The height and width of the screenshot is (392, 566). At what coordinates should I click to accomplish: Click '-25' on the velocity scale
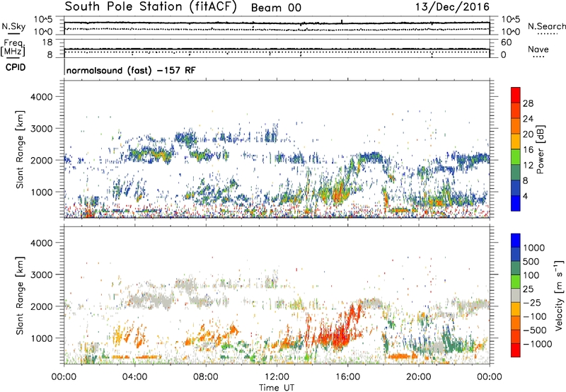click(531, 303)
